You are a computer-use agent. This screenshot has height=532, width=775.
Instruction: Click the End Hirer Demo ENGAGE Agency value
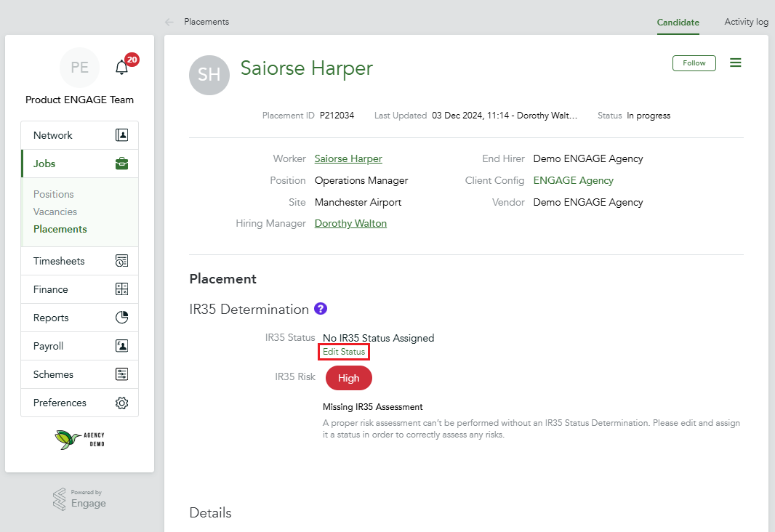588,158
